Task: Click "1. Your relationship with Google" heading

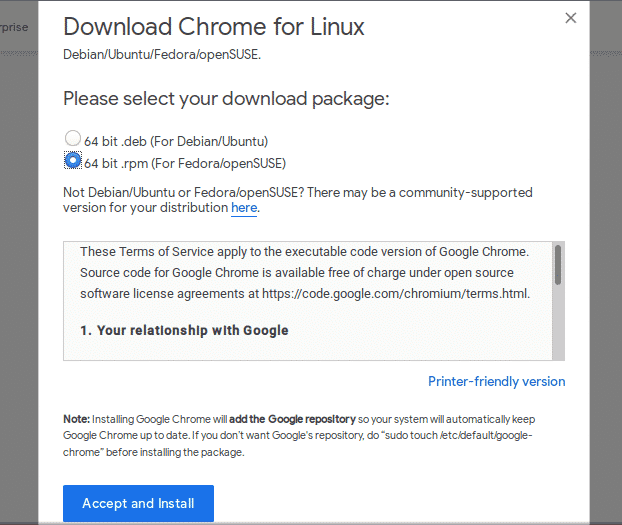Action: coord(184,330)
